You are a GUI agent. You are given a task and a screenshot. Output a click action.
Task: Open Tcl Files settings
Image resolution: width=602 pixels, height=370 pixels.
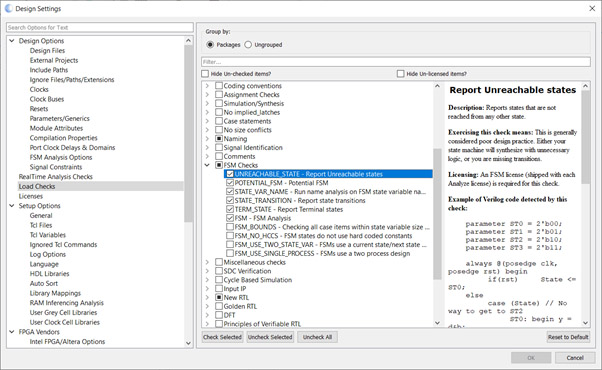point(41,225)
